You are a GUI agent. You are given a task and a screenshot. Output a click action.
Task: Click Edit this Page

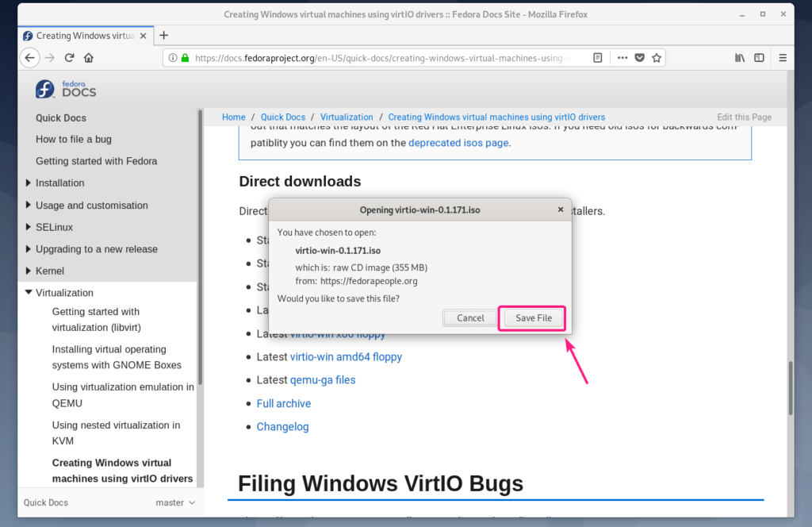(744, 117)
